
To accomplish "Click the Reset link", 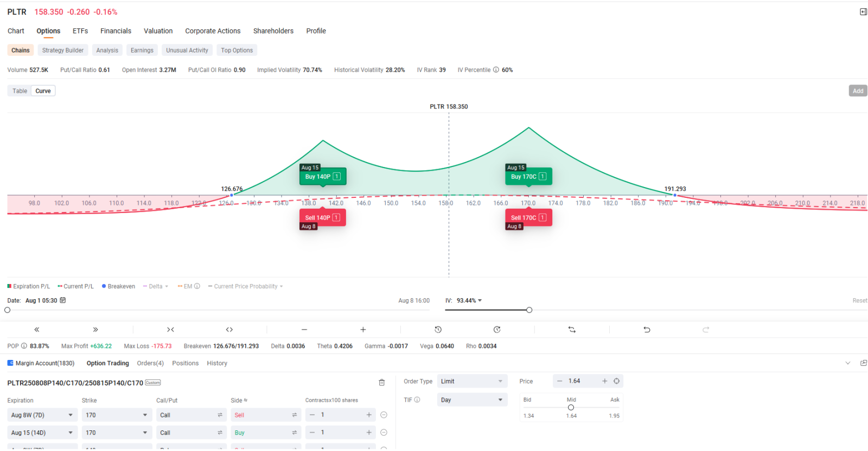I will coord(859,300).
